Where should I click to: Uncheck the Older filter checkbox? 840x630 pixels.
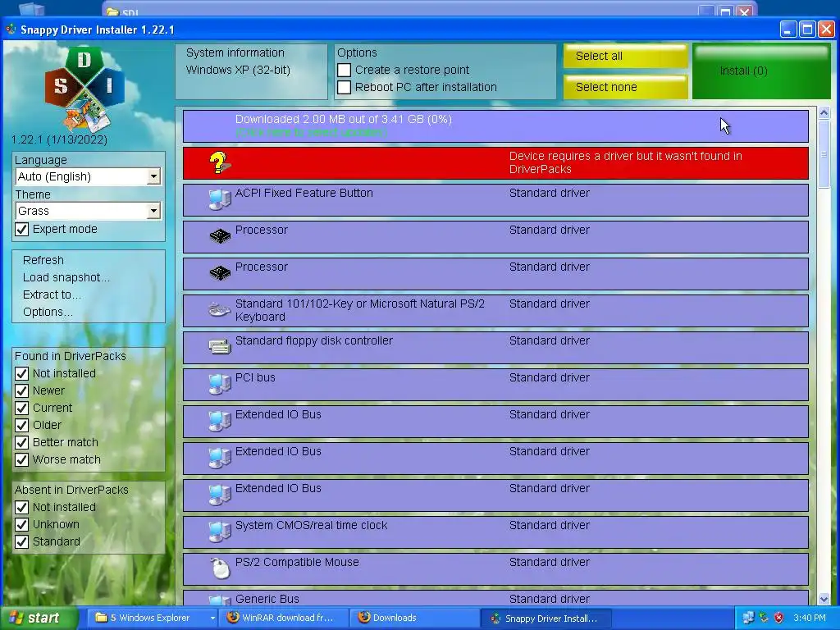22,426
